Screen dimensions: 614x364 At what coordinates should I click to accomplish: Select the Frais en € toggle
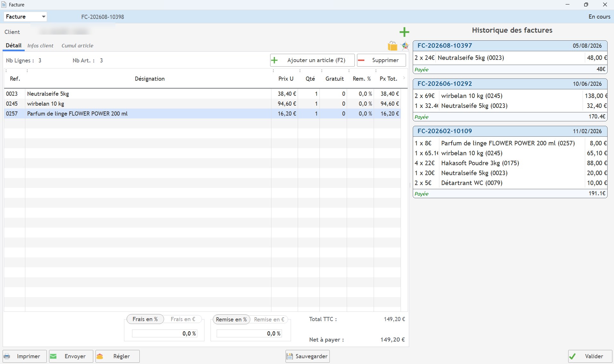[183, 319]
